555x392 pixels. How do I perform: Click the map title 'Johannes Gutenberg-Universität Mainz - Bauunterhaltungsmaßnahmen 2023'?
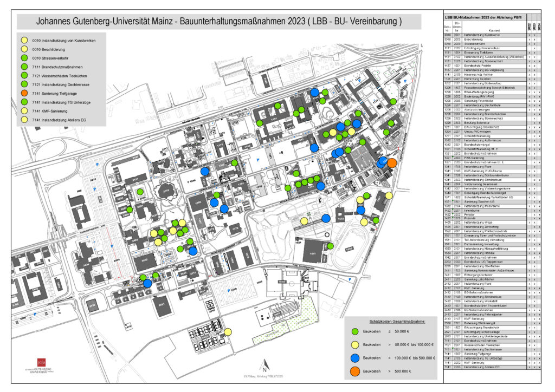[x=171, y=22]
